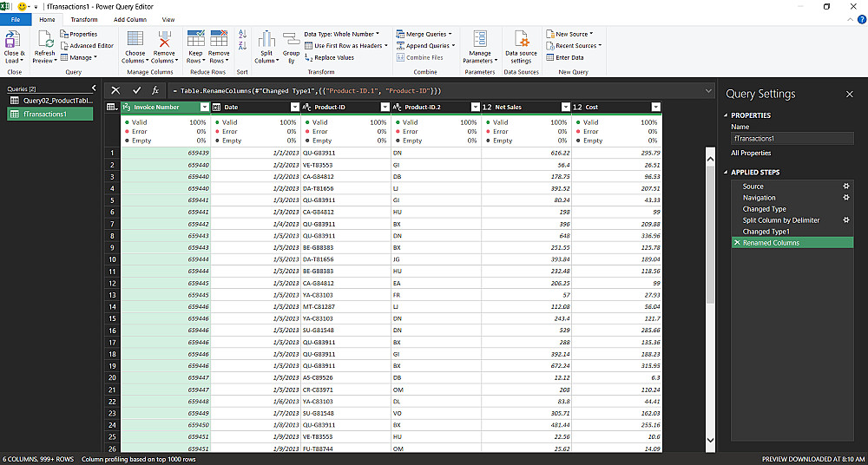
Task: Select the Changed Type1 step
Action: (x=792, y=232)
